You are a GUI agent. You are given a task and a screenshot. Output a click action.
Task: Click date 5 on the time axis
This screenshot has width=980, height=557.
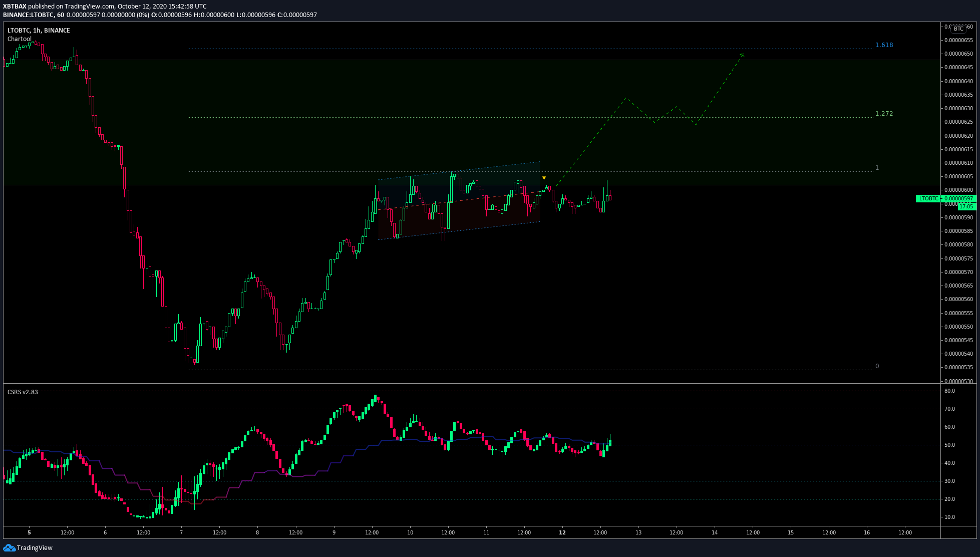pos(29,532)
